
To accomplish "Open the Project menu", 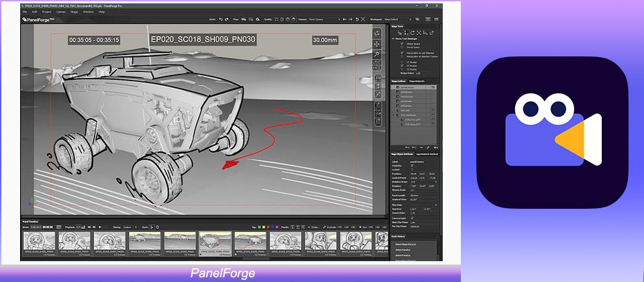I will pos(47,12).
